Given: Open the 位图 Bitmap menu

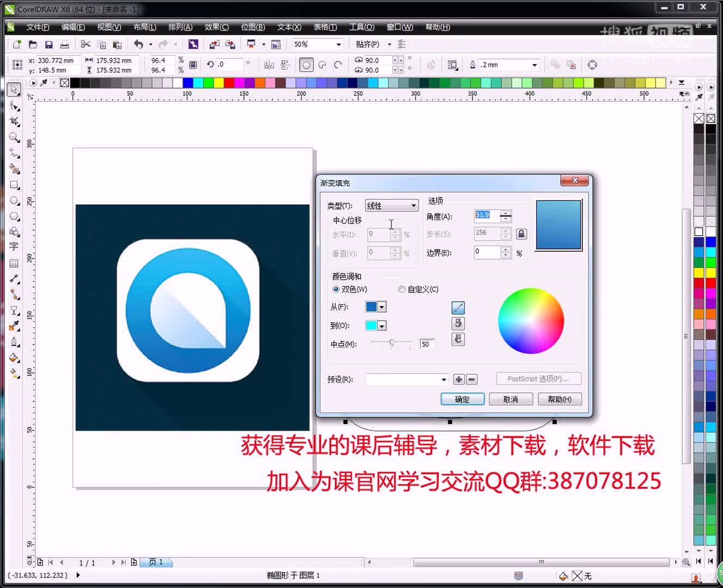Looking at the screenshot, I should (253, 27).
